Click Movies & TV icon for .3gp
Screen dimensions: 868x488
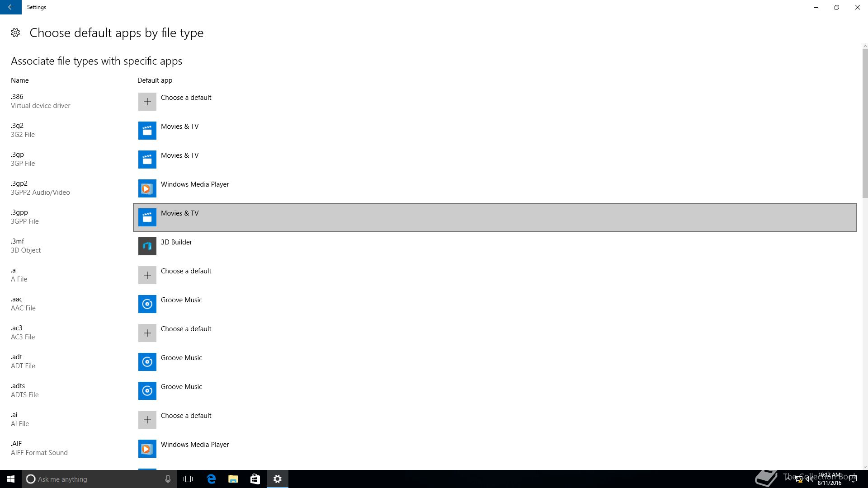click(147, 160)
